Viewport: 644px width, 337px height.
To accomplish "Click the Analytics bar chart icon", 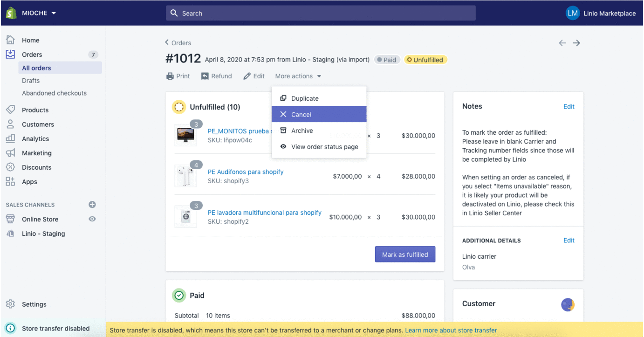I will (10, 138).
